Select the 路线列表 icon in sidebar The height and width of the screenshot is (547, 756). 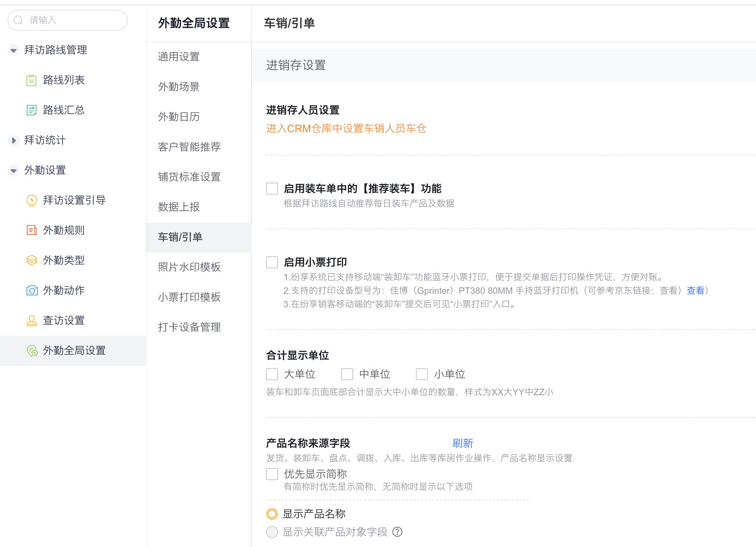pos(32,80)
